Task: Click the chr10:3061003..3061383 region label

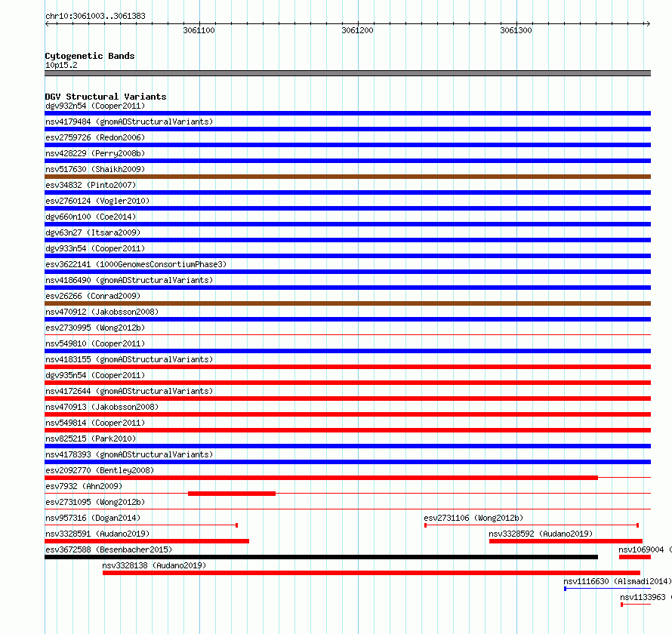Action: (x=95, y=16)
